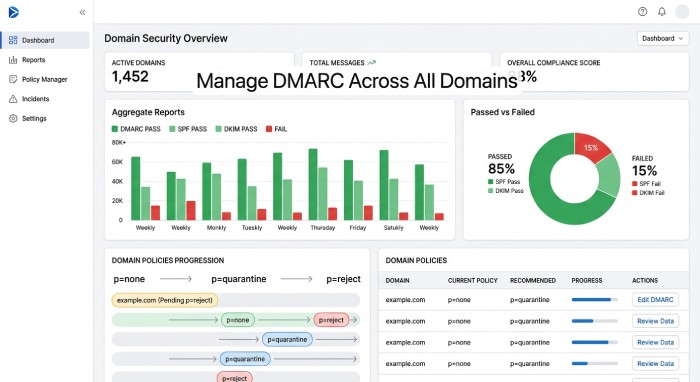
Task: Open the Dashboard dropdown at top right
Action: (662, 38)
